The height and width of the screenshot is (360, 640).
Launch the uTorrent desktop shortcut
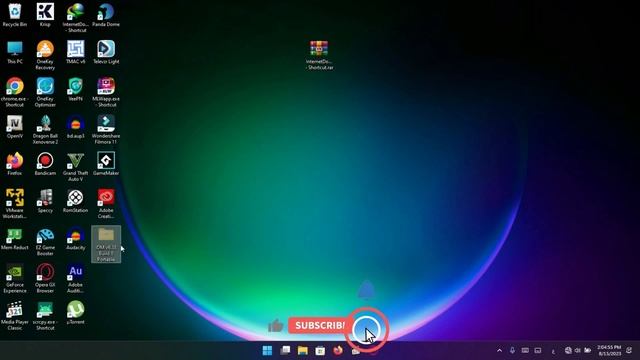(76, 313)
